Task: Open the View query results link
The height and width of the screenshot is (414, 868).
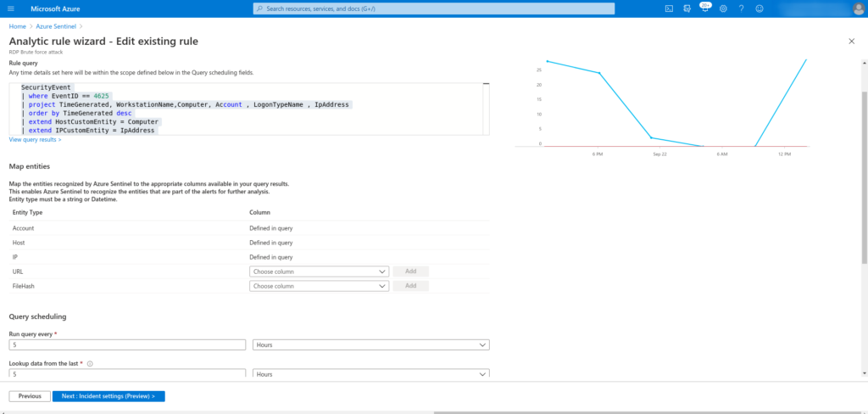Action: click(35, 140)
